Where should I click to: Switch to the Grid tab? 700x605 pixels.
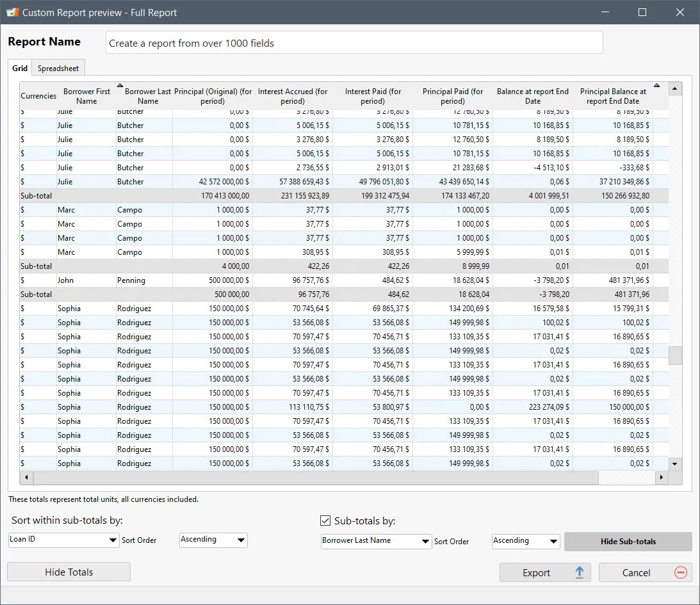click(20, 69)
